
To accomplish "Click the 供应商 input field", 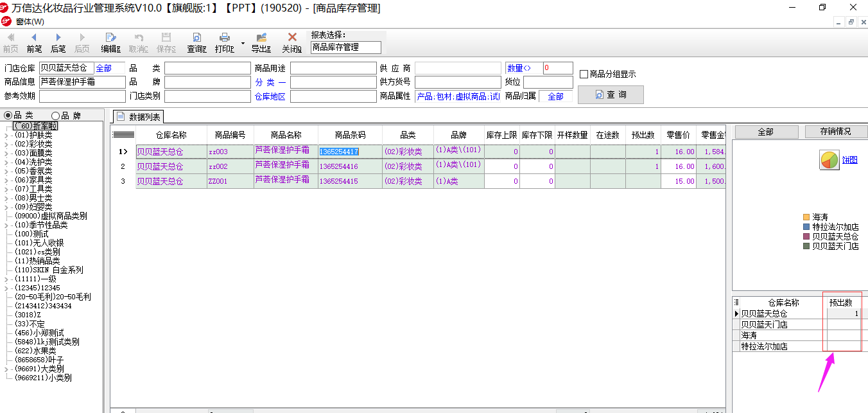I will tap(458, 68).
